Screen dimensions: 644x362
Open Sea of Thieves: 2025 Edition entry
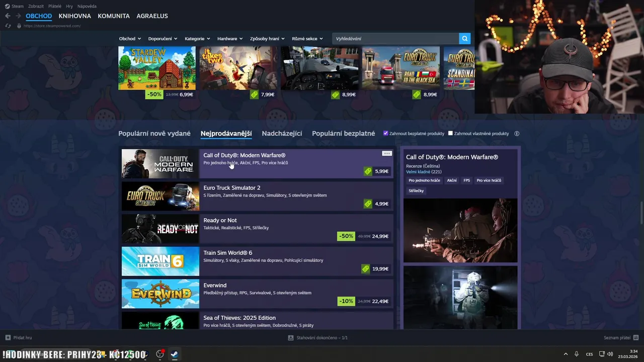[x=257, y=320]
